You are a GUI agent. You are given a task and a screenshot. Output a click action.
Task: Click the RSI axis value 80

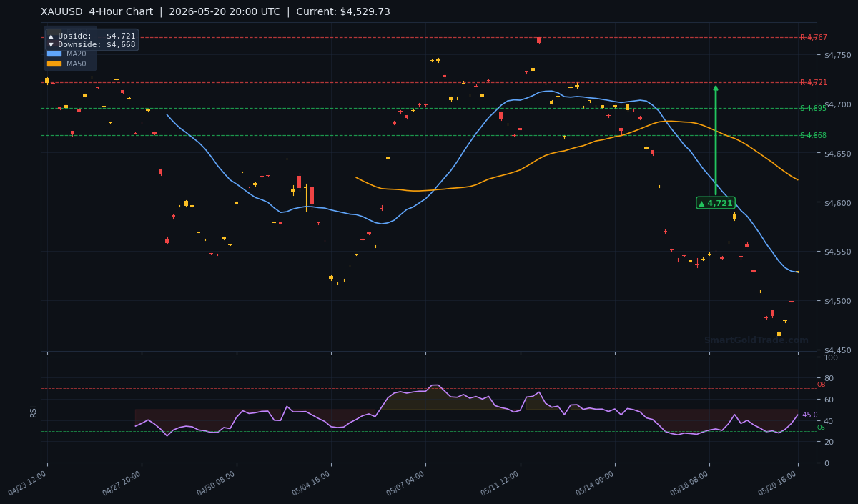point(829,378)
